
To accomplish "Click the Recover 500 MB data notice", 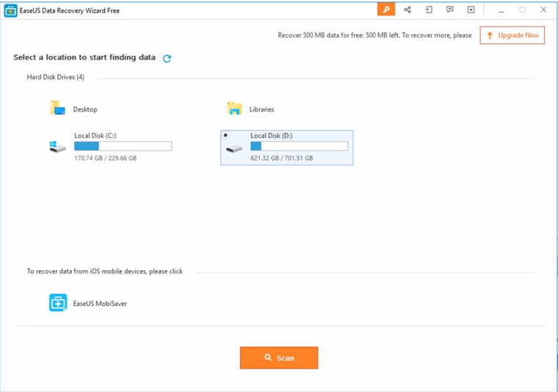I will (374, 35).
